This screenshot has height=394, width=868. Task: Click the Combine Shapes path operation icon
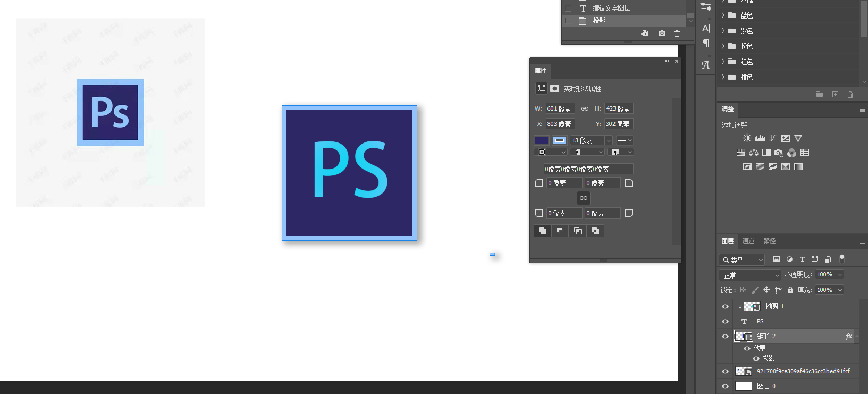pos(542,231)
